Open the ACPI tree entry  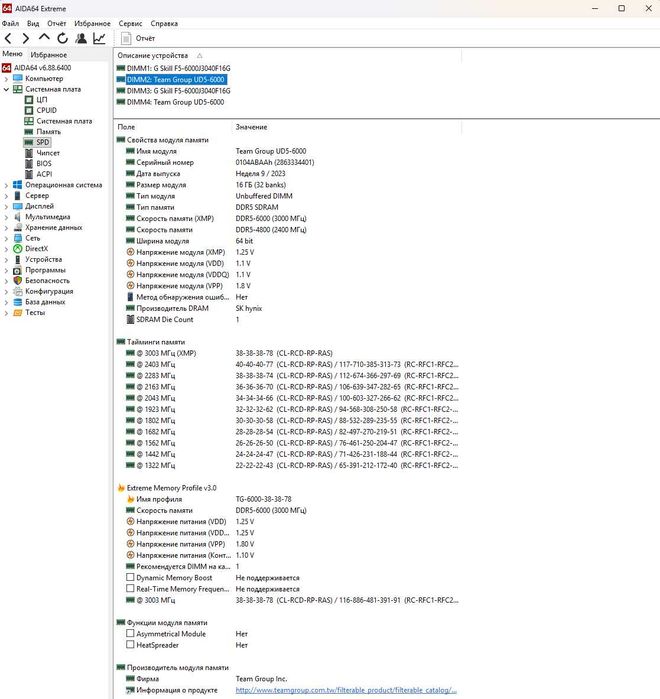(x=44, y=174)
